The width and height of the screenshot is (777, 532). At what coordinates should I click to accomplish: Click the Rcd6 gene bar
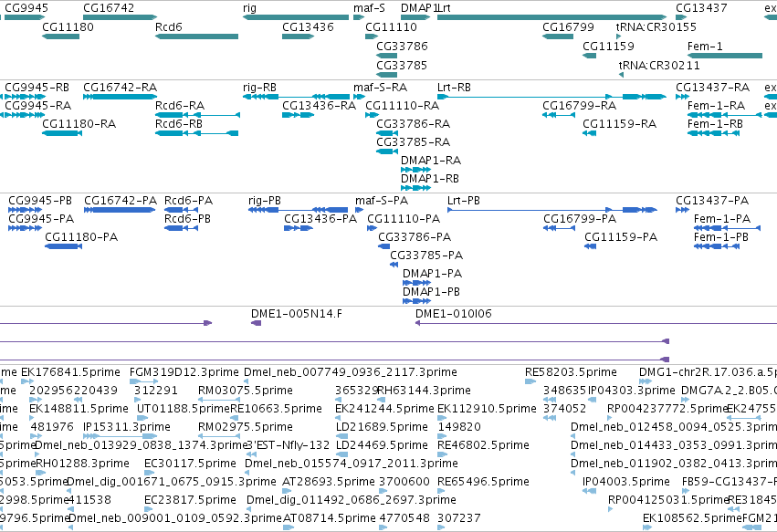pyautogui.click(x=196, y=37)
